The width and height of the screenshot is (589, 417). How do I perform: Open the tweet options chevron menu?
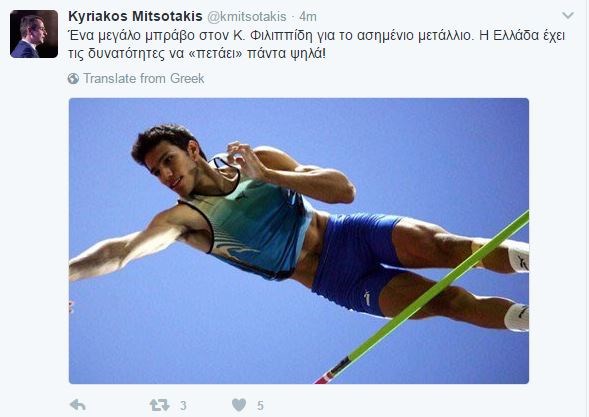pyautogui.click(x=568, y=15)
